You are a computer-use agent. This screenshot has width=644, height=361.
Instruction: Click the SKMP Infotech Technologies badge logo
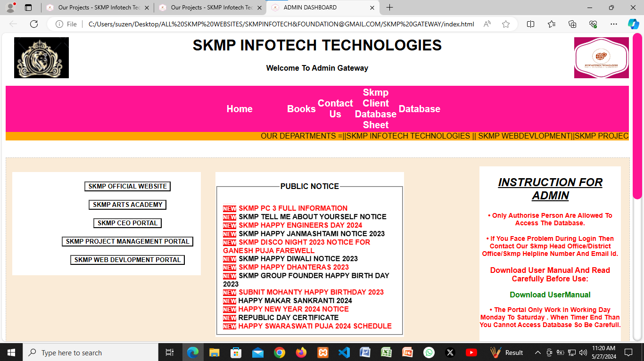tap(601, 57)
